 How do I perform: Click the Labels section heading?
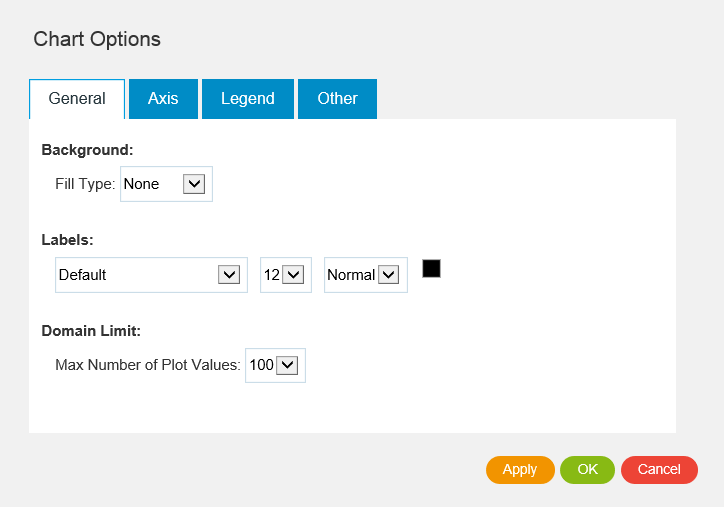pyautogui.click(x=67, y=239)
